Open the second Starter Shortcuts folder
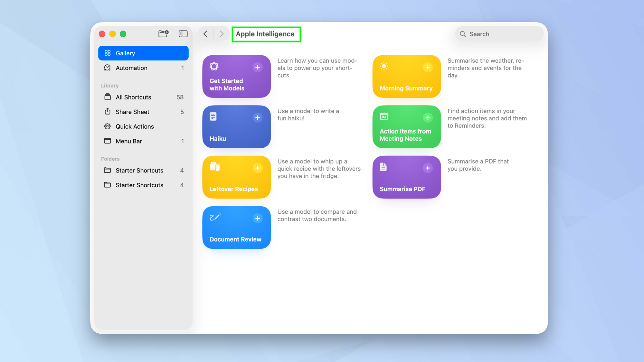The height and width of the screenshot is (362, 644). point(139,185)
